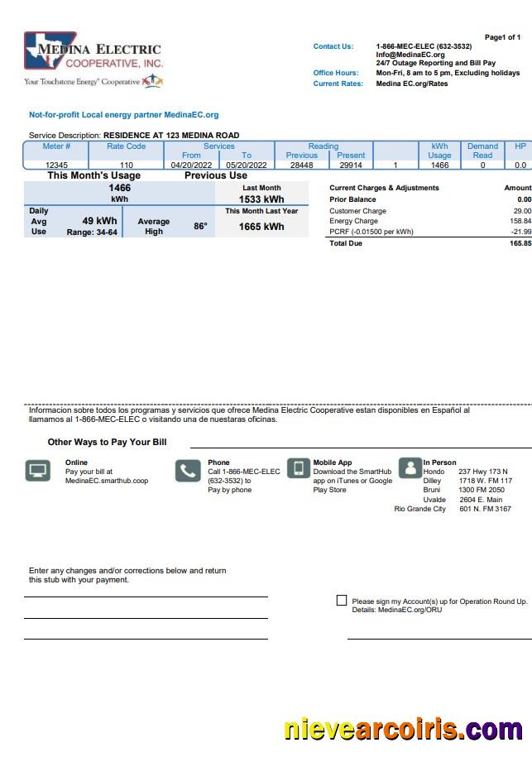Select the This Month's Usage 1466 kWh box
The height and width of the screenshot is (757, 532).
point(119,194)
